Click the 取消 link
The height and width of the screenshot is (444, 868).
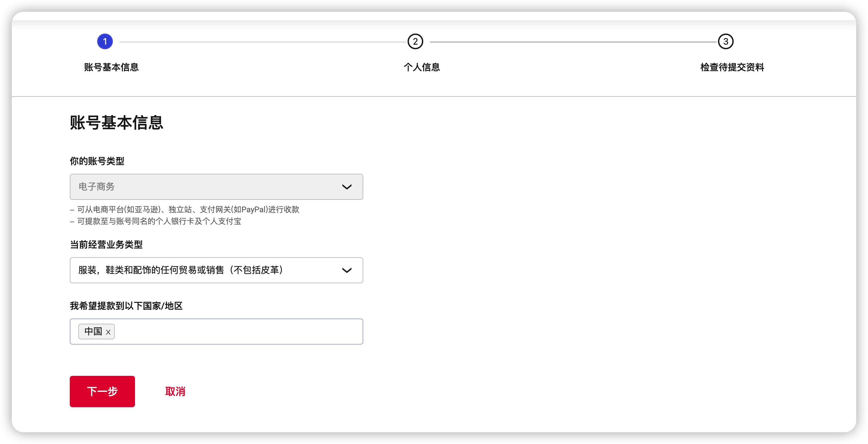175,392
